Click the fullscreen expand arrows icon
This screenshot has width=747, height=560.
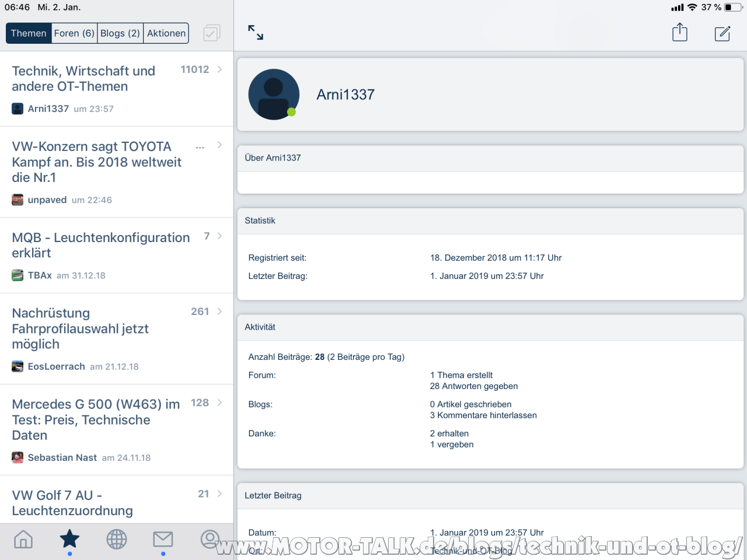256,33
